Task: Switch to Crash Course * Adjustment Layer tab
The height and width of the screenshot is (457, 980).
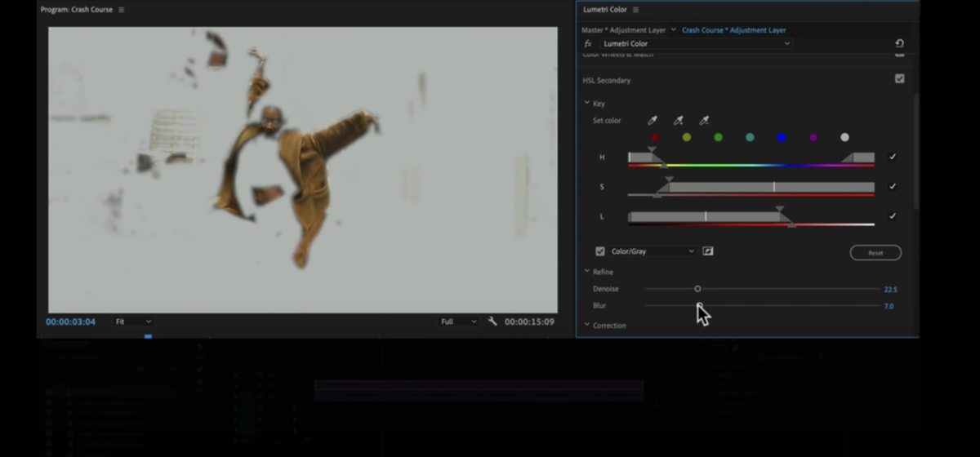Action: pyautogui.click(x=734, y=30)
